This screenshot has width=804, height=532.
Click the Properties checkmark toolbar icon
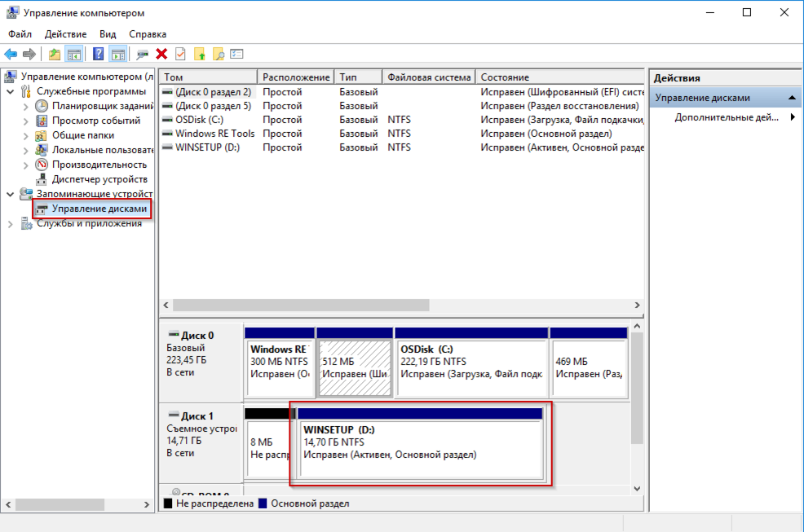point(180,54)
